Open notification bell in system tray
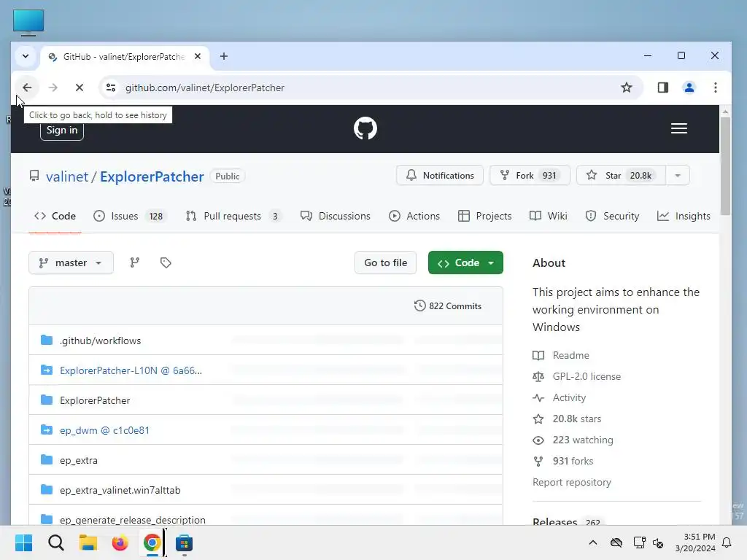747x560 pixels. (727, 542)
